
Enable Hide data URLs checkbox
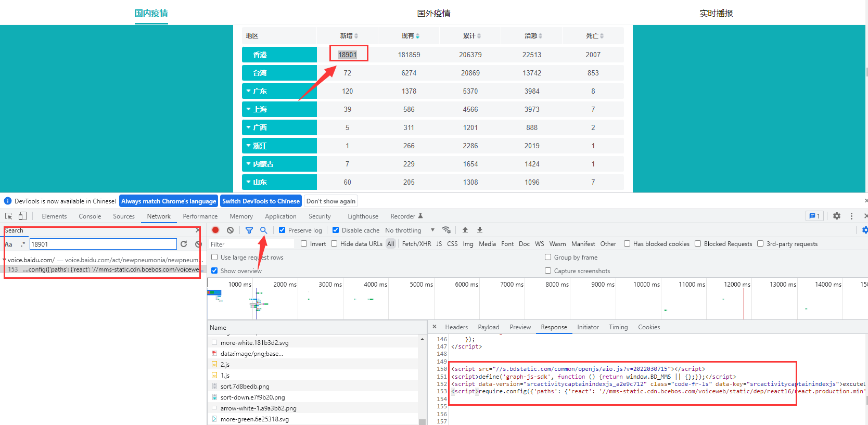(334, 243)
